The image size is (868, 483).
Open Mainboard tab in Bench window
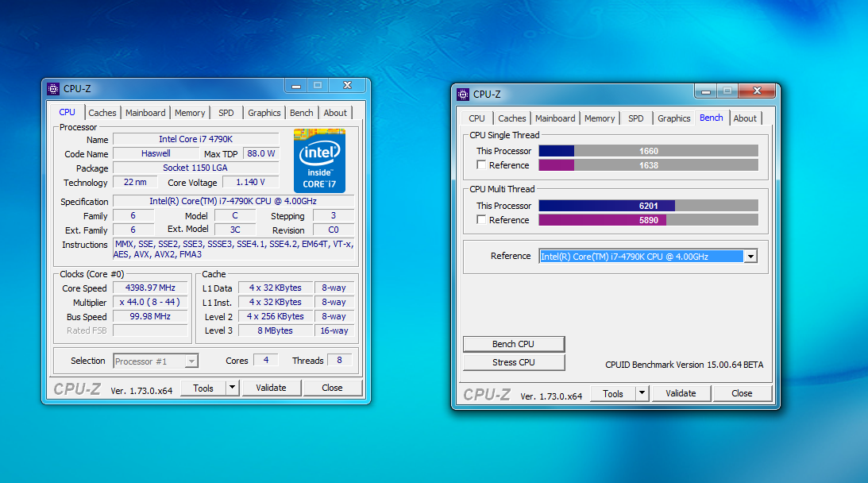pos(555,118)
